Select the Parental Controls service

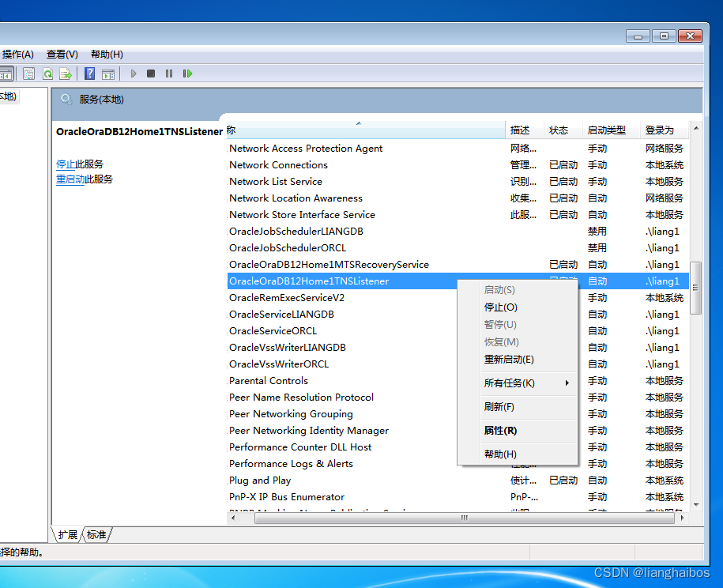(269, 381)
